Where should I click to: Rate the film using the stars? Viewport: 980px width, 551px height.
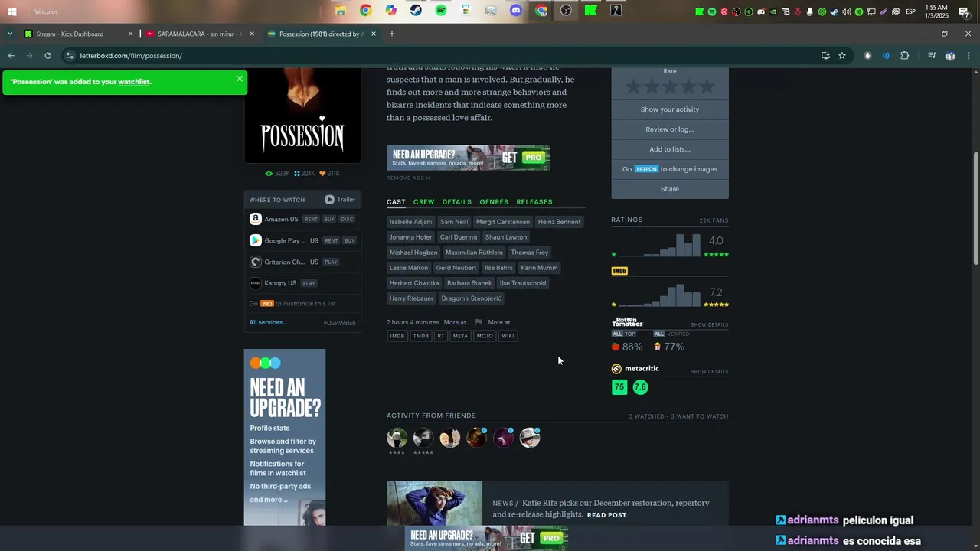coord(670,86)
